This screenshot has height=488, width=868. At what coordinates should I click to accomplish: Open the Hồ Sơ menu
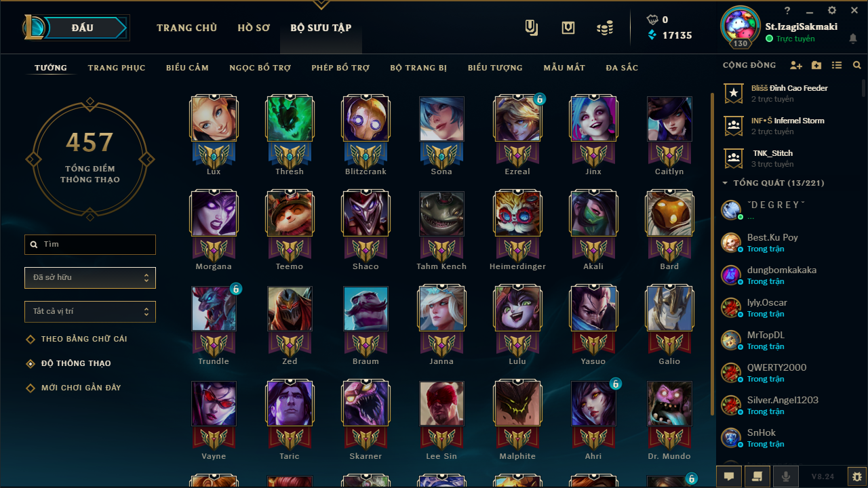254,28
